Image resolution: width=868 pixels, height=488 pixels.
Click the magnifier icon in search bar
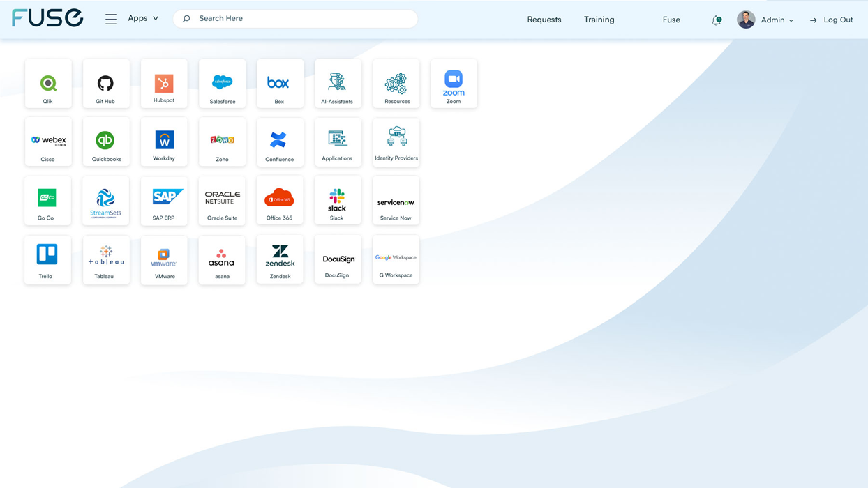click(186, 19)
